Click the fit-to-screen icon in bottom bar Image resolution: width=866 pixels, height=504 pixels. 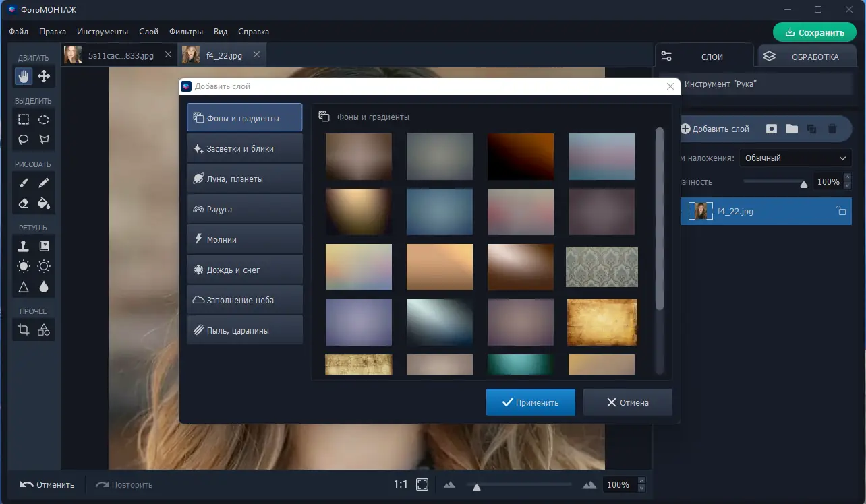422,484
